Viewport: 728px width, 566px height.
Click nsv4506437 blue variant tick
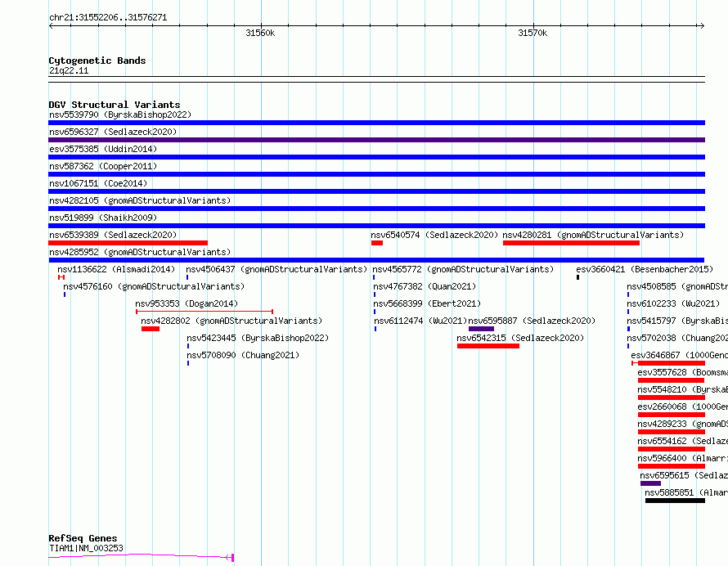(x=187, y=277)
